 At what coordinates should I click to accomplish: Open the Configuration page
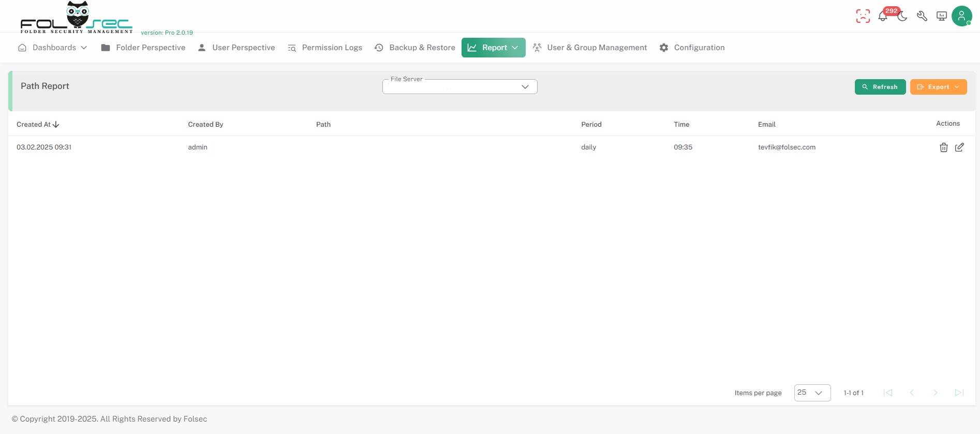click(x=692, y=48)
